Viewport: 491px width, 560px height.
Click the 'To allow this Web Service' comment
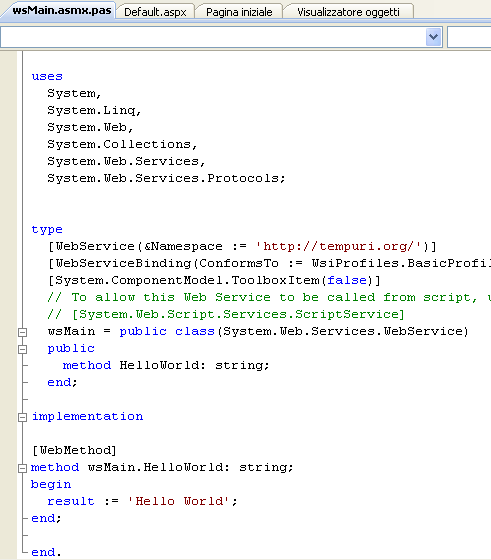point(269,298)
